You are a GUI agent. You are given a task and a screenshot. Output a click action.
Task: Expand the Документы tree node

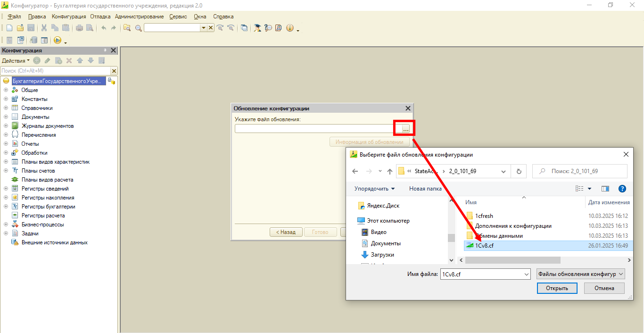6,117
